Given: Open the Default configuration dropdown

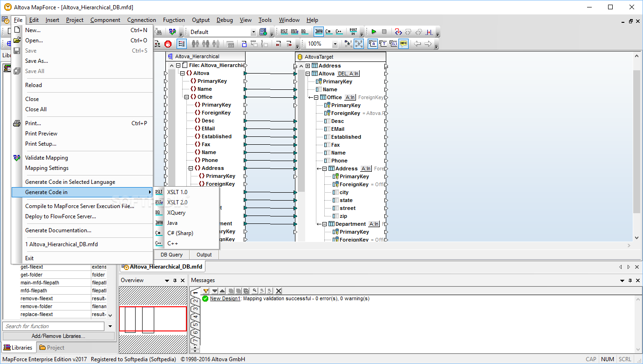Looking at the screenshot, I should 253,32.
